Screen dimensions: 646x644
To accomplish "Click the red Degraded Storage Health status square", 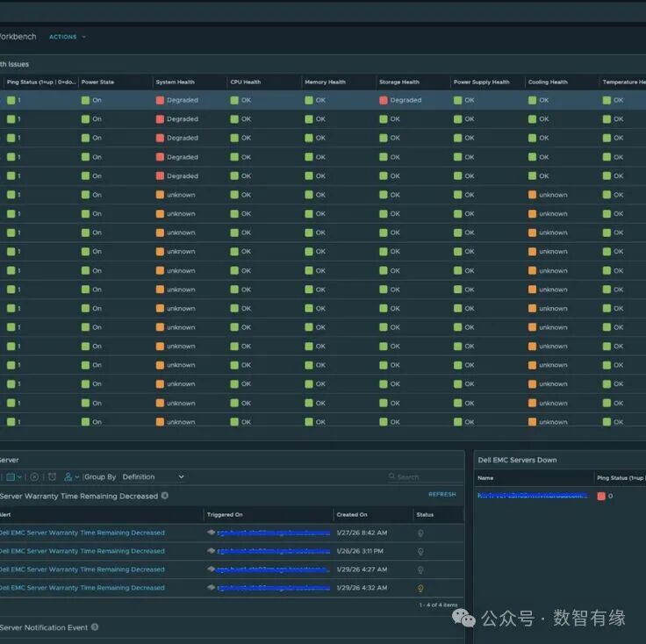I will pos(384,100).
